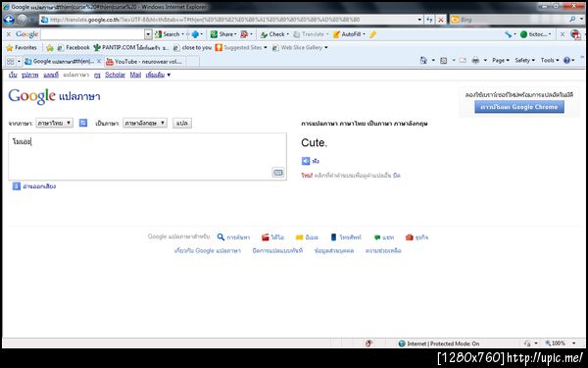Click the Favorites star button
The width and height of the screenshot is (588, 368).
coord(22,48)
